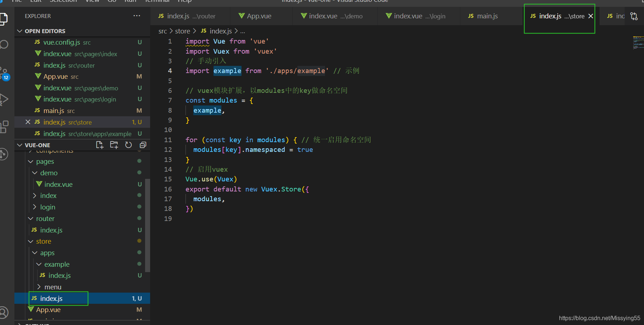This screenshot has width=644, height=325.
Task: Switch to main.js tab
Action: (x=492, y=16)
